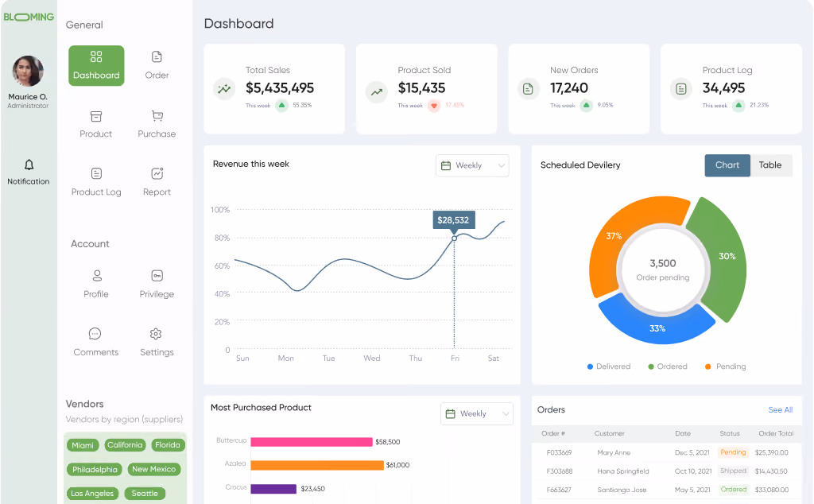Click the Blooming logo
Image resolution: width=814 pixels, height=504 pixels.
coord(29,17)
